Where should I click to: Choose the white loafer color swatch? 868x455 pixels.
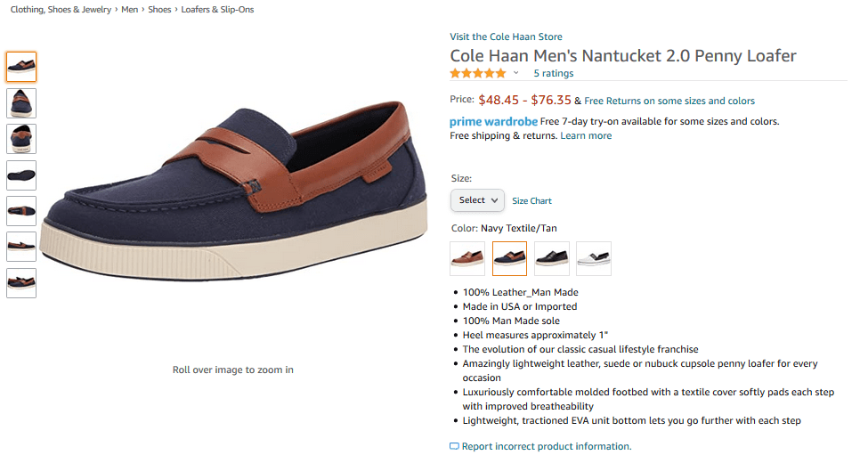(594, 259)
